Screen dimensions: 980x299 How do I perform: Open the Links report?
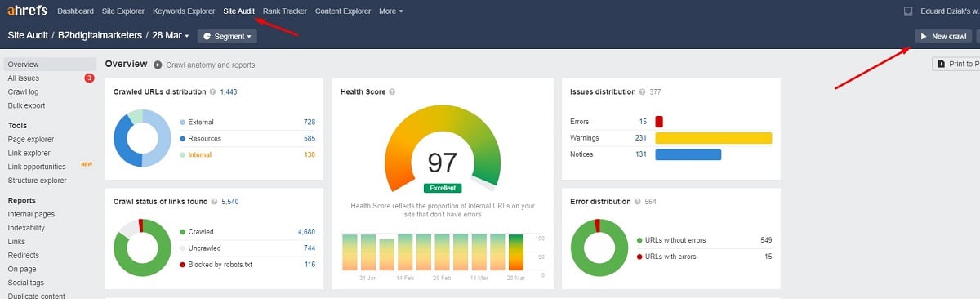(16, 242)
